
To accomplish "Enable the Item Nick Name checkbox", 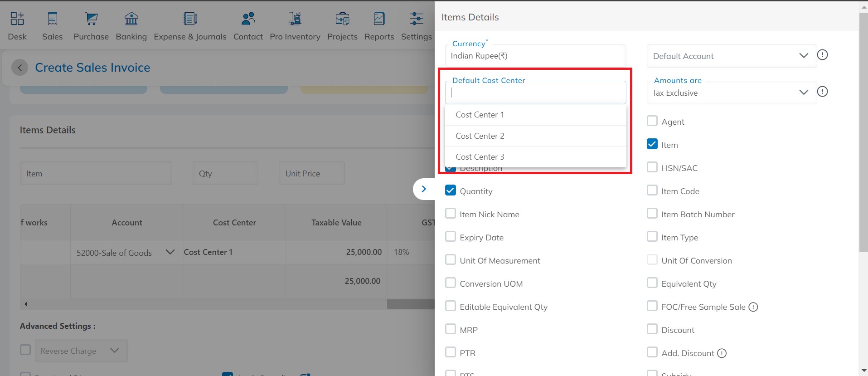I will [450, 213].
